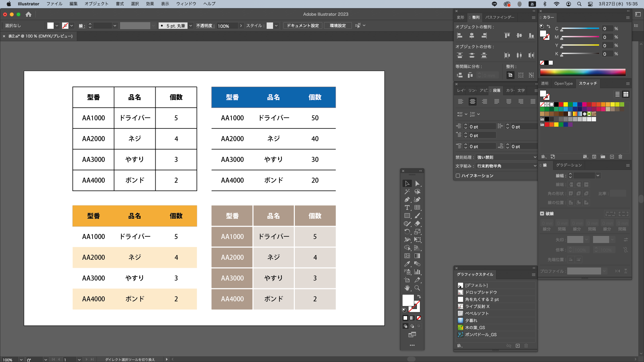Open the オブジェクト menu
This screenshot has height=362, width=644.
click(96, 4)
